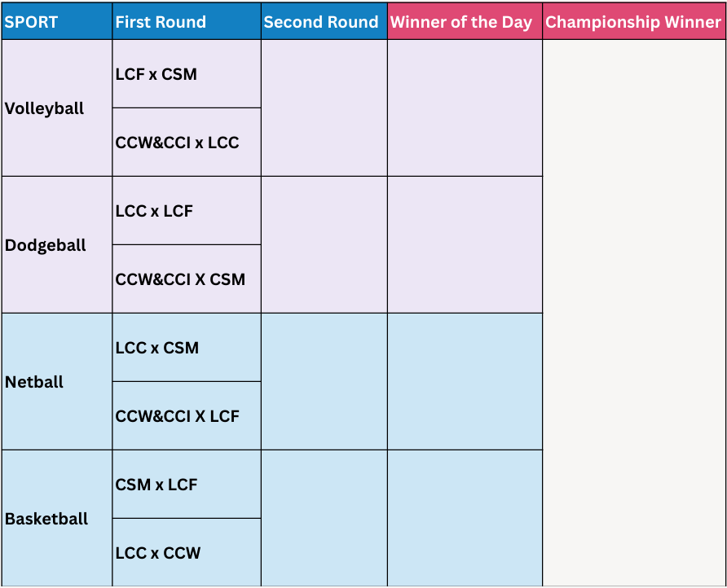Screen dimensions: 727x588
Task: Click the CCW&CCI X CSM match cell
Action: pyautogui.click(x=187, y=279)
